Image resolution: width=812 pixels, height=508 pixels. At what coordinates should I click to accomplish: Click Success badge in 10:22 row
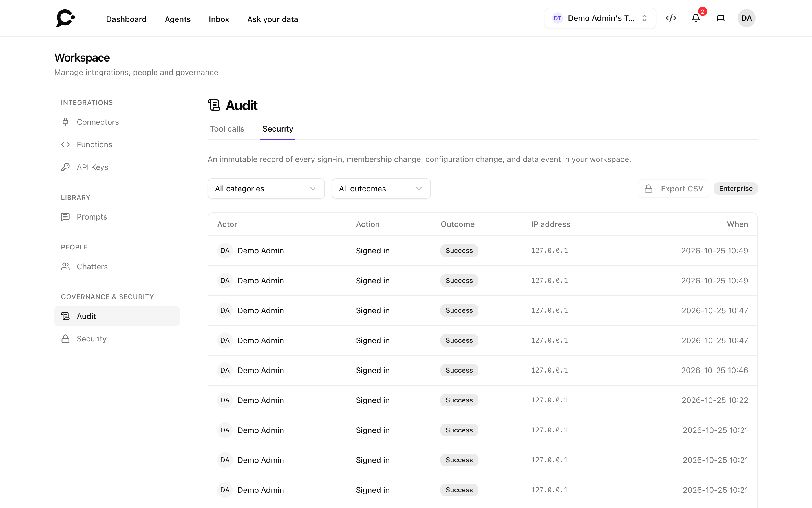point(459,400)
